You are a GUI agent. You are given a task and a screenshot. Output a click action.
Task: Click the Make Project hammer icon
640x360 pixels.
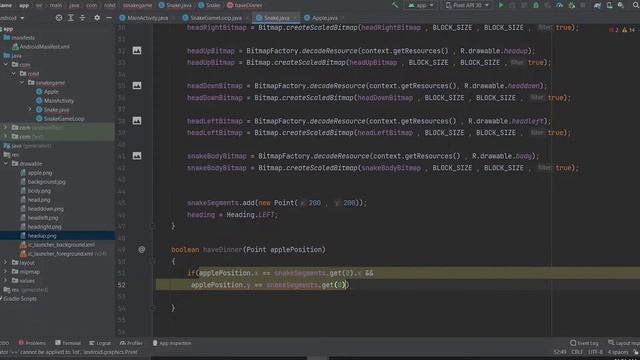(x=395, y=5)
